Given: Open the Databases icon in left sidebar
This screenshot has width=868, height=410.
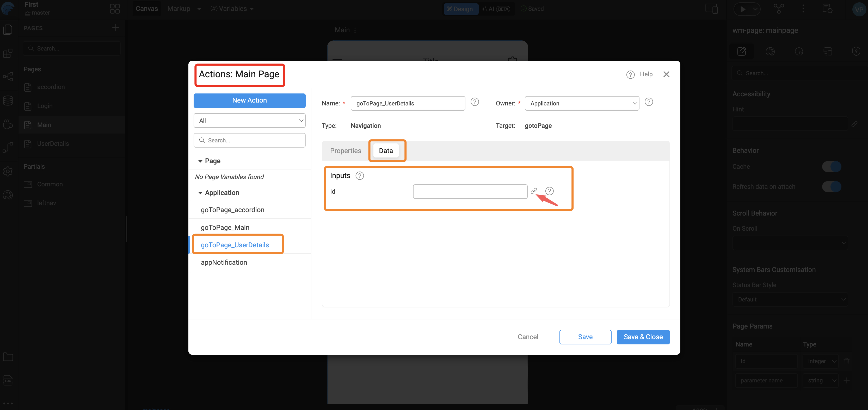Looking at the screenshot, I should [8, 100].
